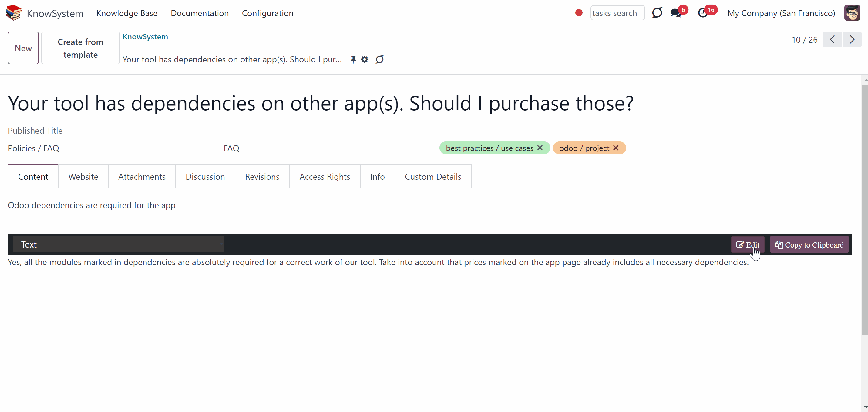Switch to the Attachments tab
This screenshot has height=412, width=868.
[142, 176]
